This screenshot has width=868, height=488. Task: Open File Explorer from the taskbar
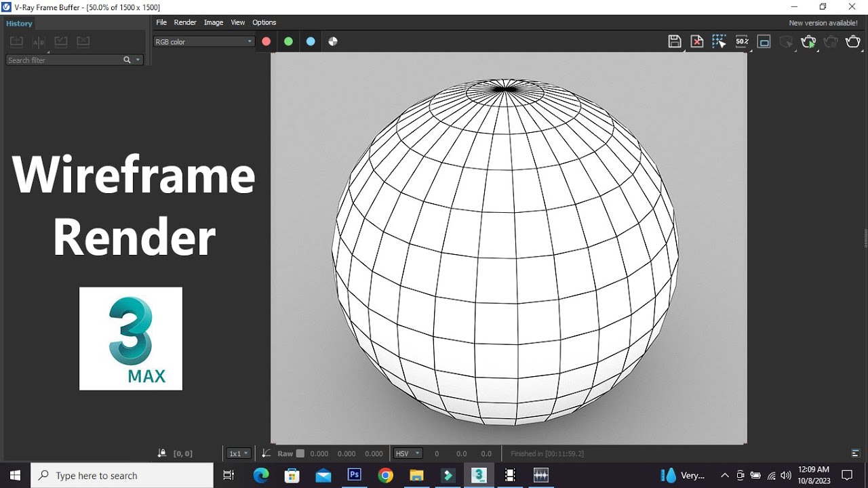[416, 475]
